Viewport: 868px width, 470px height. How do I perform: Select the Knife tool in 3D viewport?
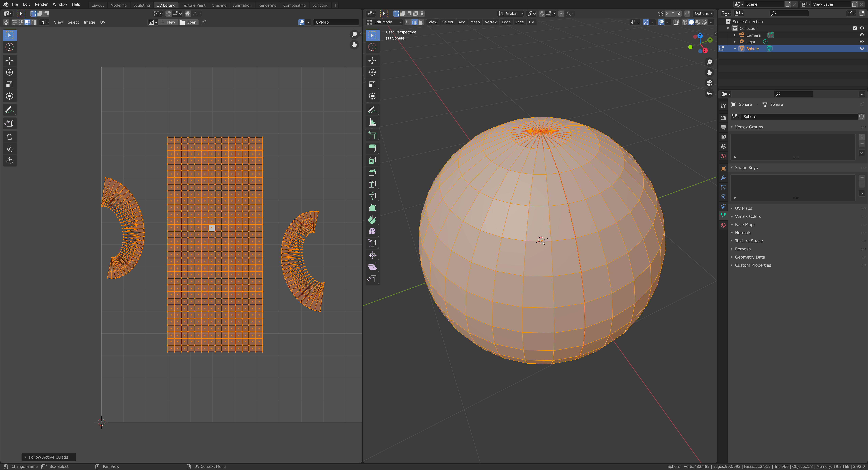(x=372, y=196)
